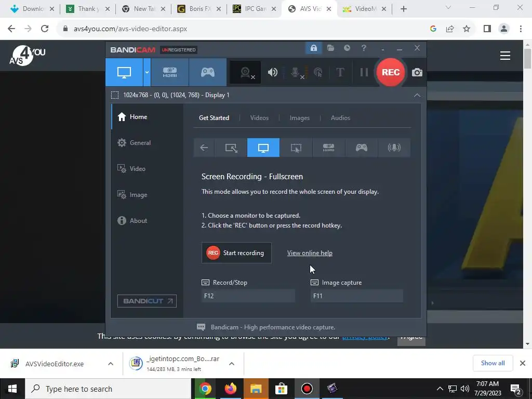Toggle microphone recording icon
532x399 pixels.
[296, 72]
